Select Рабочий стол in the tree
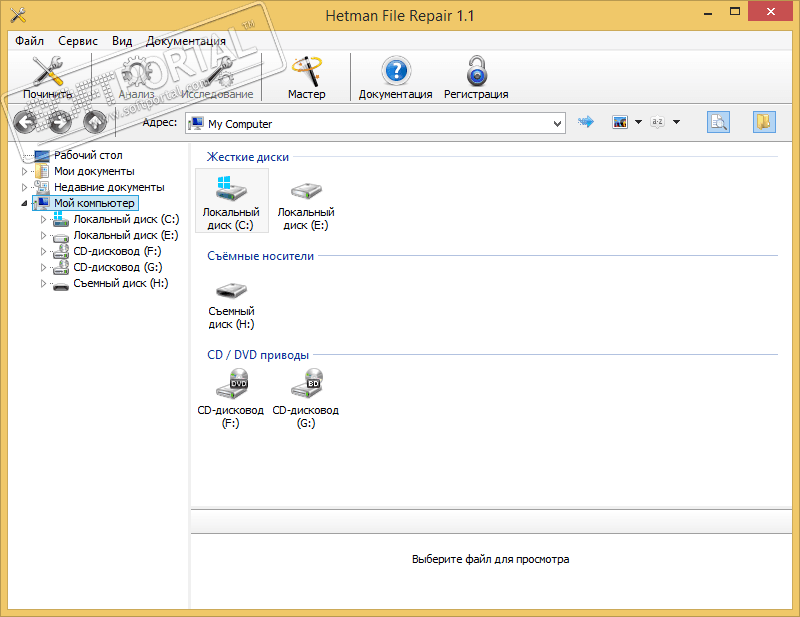Viewport: 800px width, 617px height. point(88,155)
